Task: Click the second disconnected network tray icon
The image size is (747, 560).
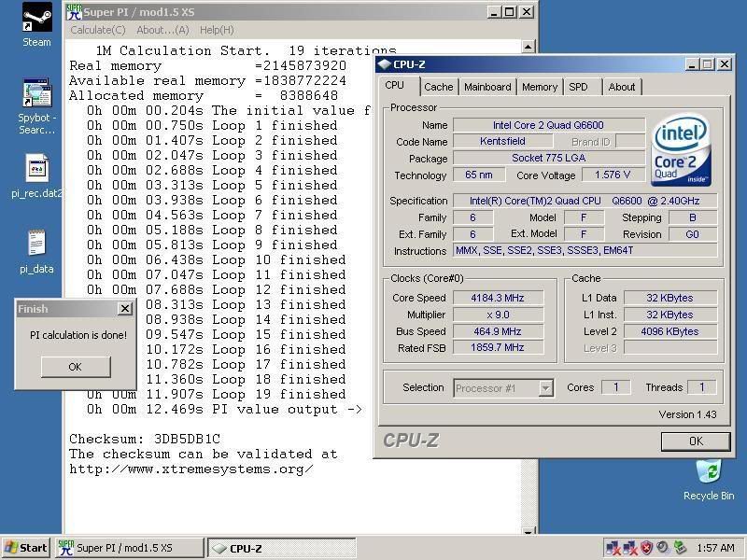Action: click(x=628, y=548)
